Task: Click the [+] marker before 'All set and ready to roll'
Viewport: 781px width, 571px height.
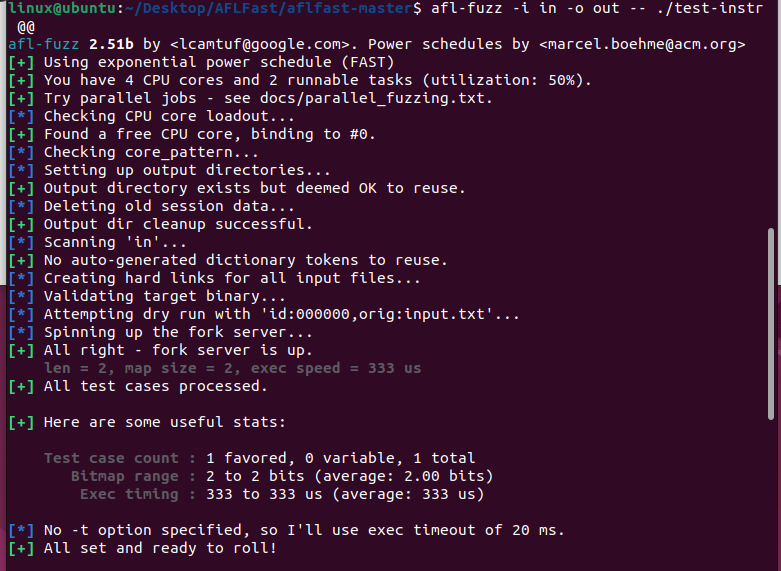Action: (21, 549)
